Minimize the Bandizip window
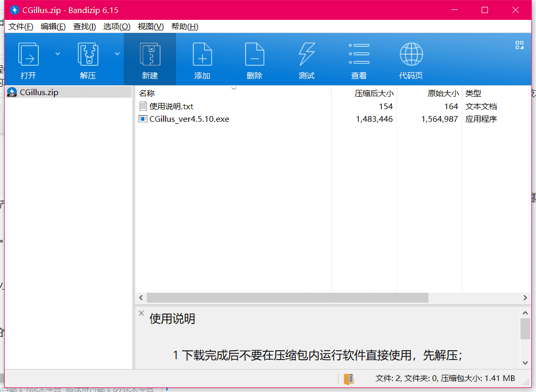Screen dimensions: 536x392 [455, 10]
